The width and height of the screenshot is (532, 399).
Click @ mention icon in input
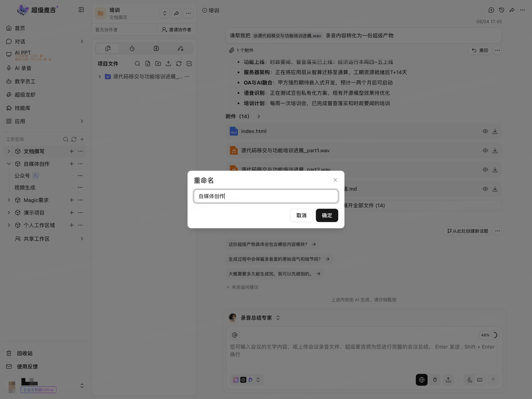pos(235,335)
